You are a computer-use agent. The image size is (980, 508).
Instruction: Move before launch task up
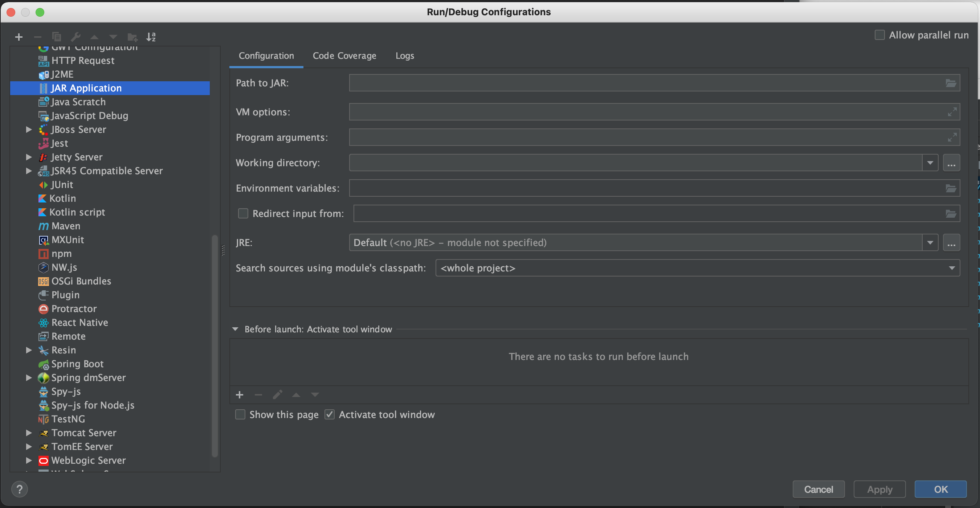[296, 395]
